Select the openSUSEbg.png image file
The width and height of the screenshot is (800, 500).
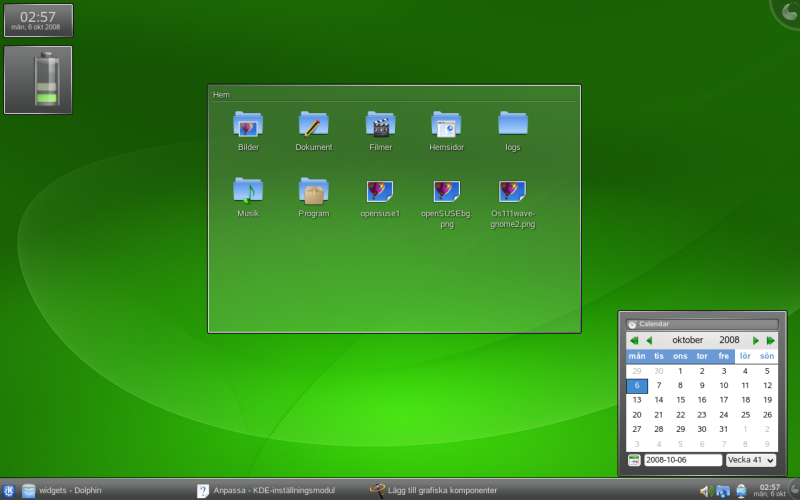tap(446, 203)
